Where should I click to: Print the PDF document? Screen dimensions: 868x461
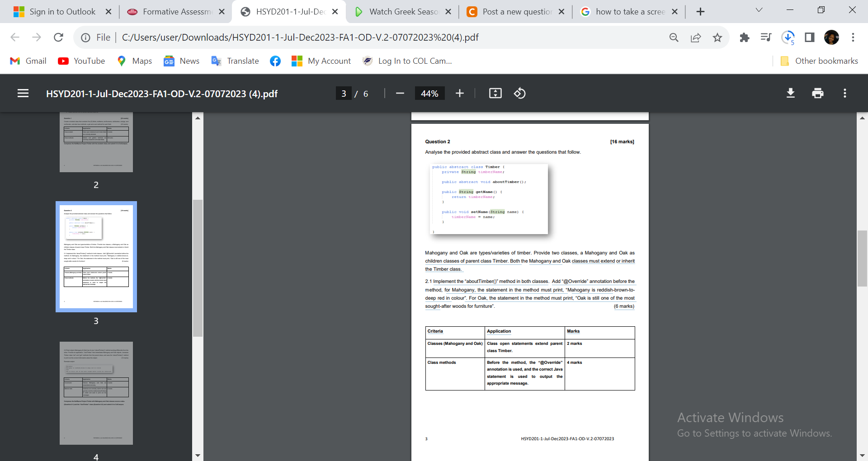817,93
